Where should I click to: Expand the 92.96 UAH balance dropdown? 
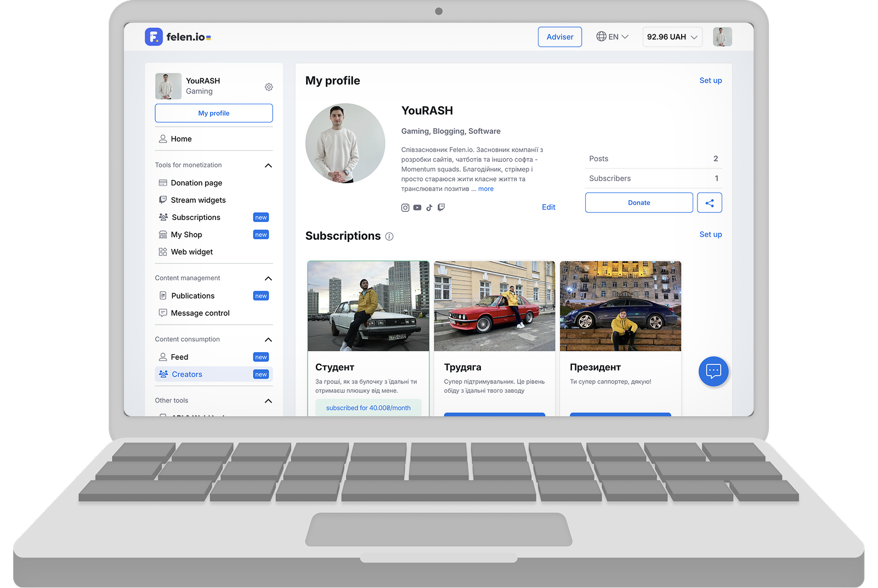click(x=672, y=37)
